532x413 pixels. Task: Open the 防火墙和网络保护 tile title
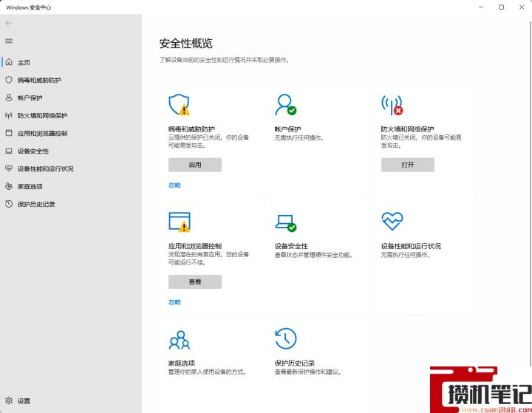point(407,129)
